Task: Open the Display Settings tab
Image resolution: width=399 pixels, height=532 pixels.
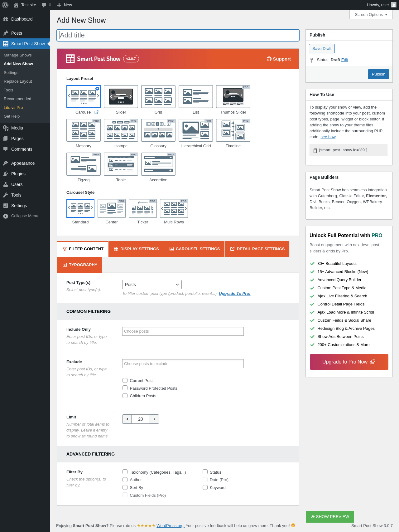Action: [x=136, y=249]
